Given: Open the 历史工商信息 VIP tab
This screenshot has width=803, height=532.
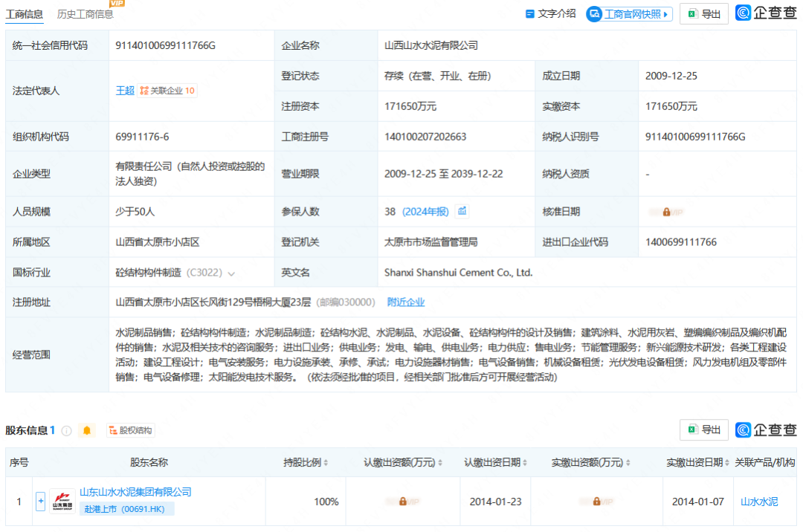Looking at the screenshot, I should click(x=85, y=14).
